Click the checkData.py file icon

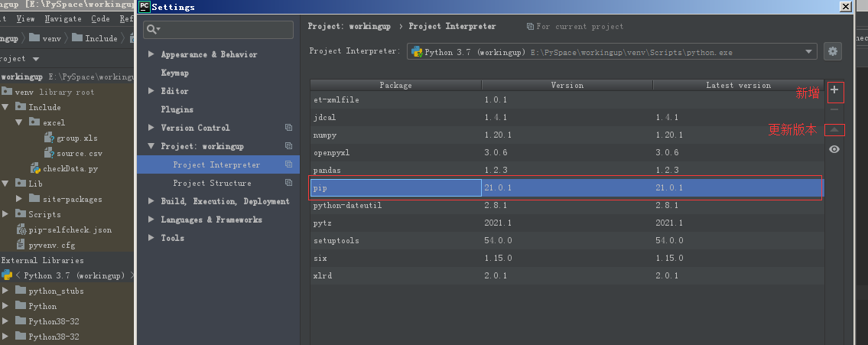(x=35, y=168)
